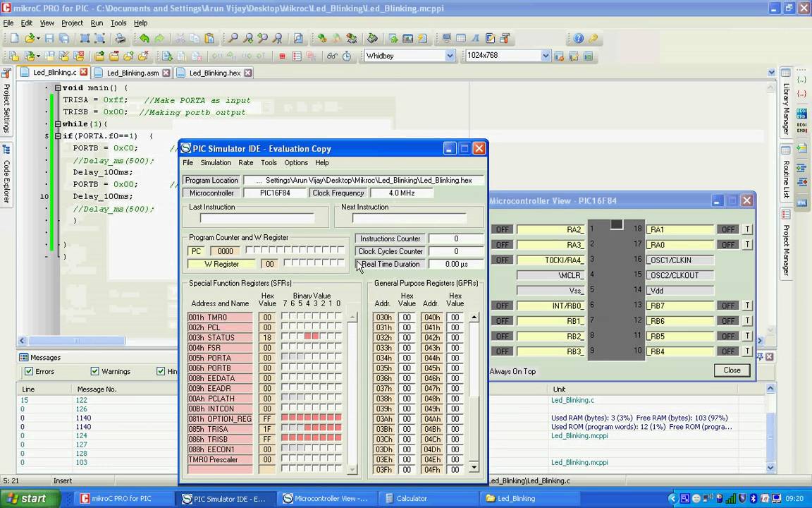Open the dropdown beside Open Project icon

tap(38, 56)
